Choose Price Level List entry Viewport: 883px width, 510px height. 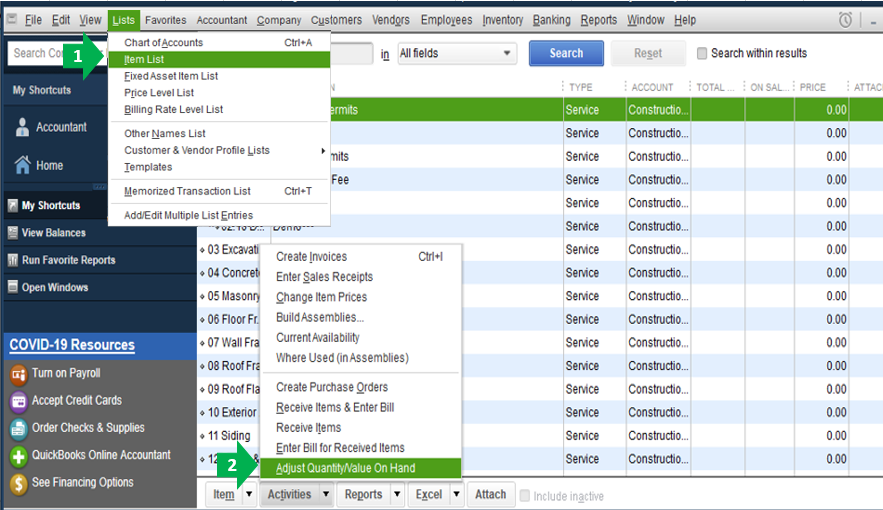coord(219,92)
